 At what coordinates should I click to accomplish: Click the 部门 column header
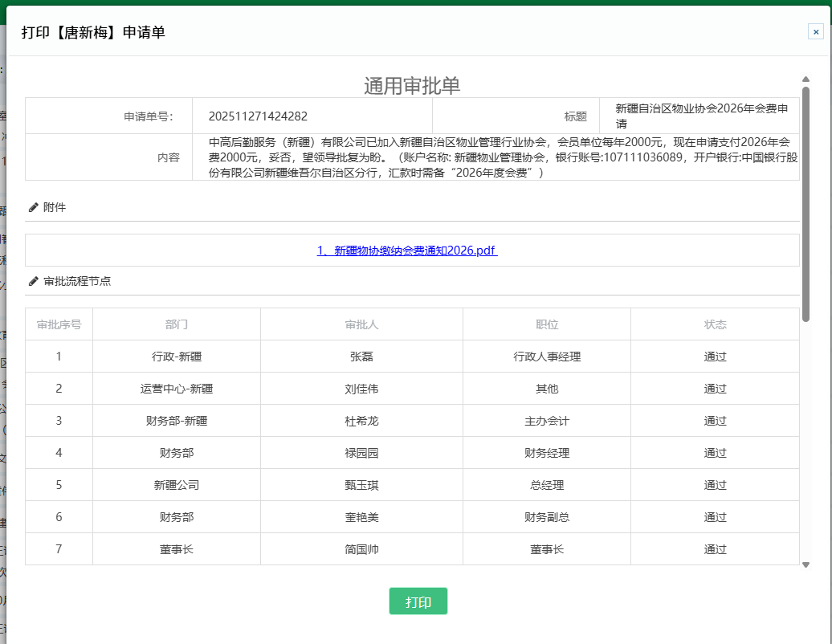pos(177,324)
